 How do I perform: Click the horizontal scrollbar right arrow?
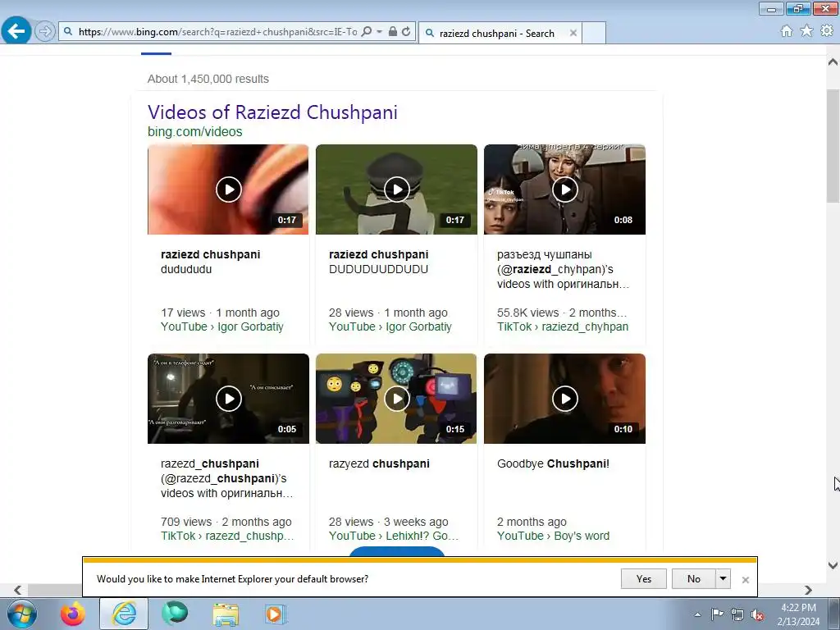click(808, 590)
